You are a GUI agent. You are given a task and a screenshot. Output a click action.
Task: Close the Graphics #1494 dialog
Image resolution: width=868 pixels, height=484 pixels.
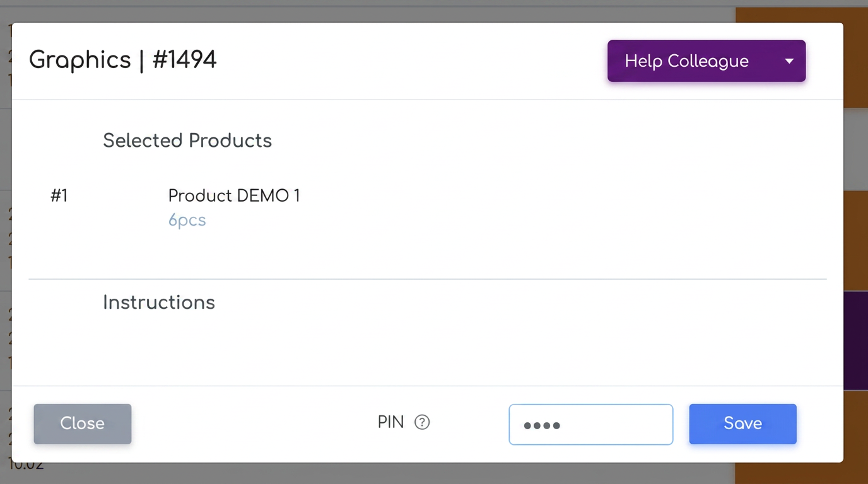coord(83,423)
